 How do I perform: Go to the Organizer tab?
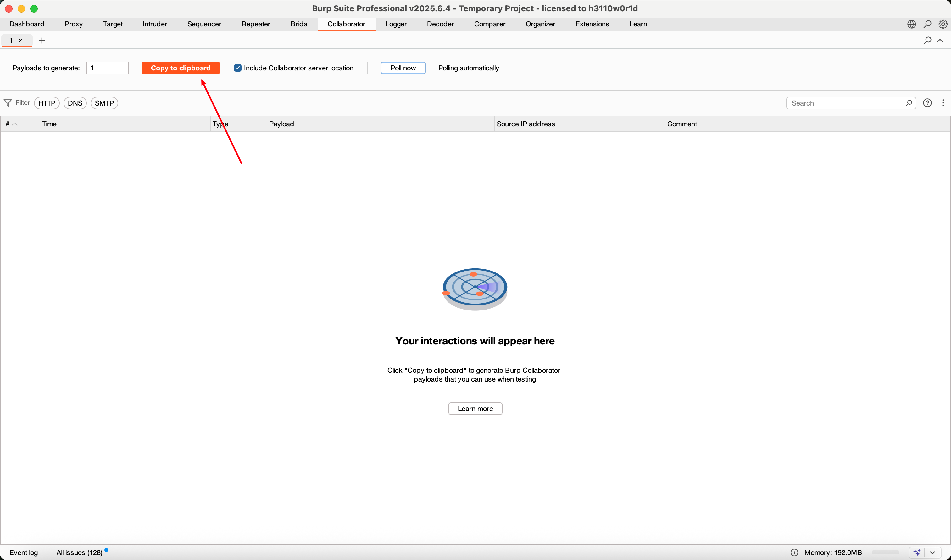point(540,24)
